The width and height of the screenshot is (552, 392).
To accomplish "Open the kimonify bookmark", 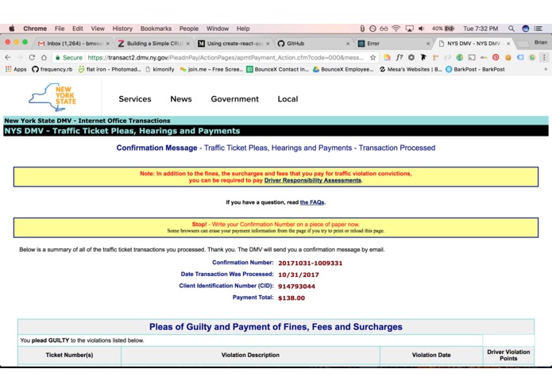I will pyautogui.click(x=160, y=69).
